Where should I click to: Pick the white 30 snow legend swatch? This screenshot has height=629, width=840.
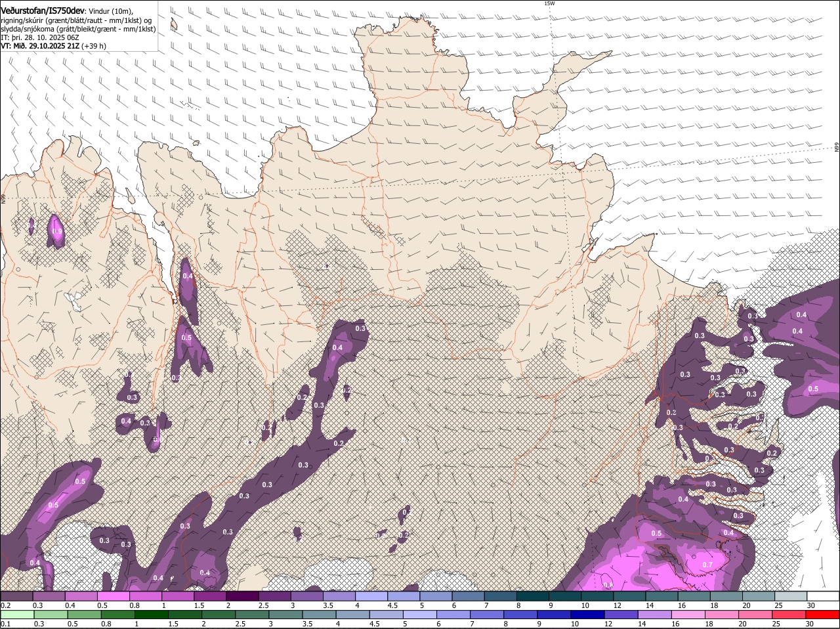[823, 596]
